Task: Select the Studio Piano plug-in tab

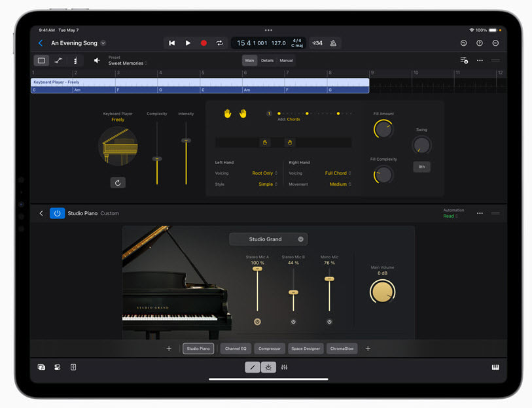Action: click(198, 348)
